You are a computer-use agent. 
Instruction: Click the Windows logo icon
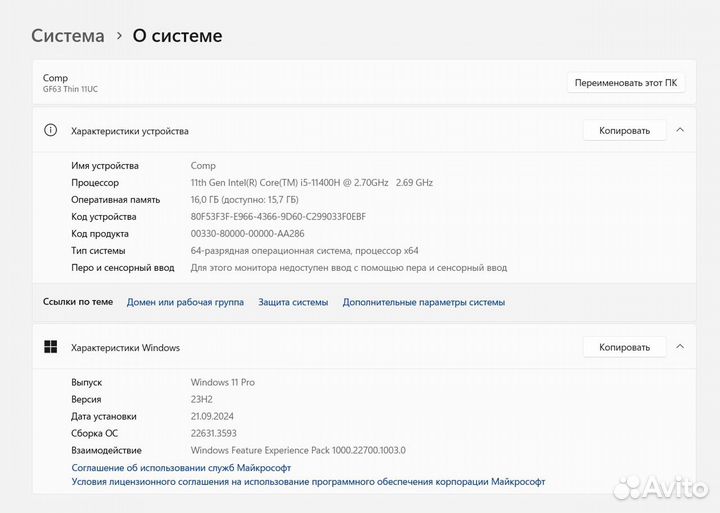click(50, 347)
